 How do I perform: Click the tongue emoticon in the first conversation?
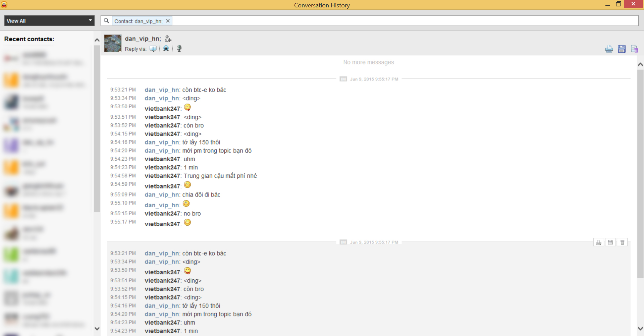[x=187, y=107]
